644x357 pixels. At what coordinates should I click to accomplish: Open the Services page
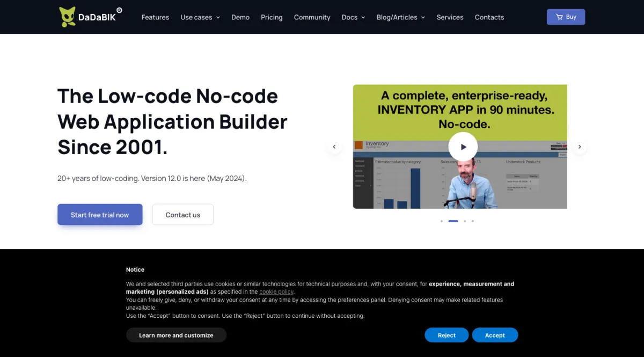click(x=450, y=17)
